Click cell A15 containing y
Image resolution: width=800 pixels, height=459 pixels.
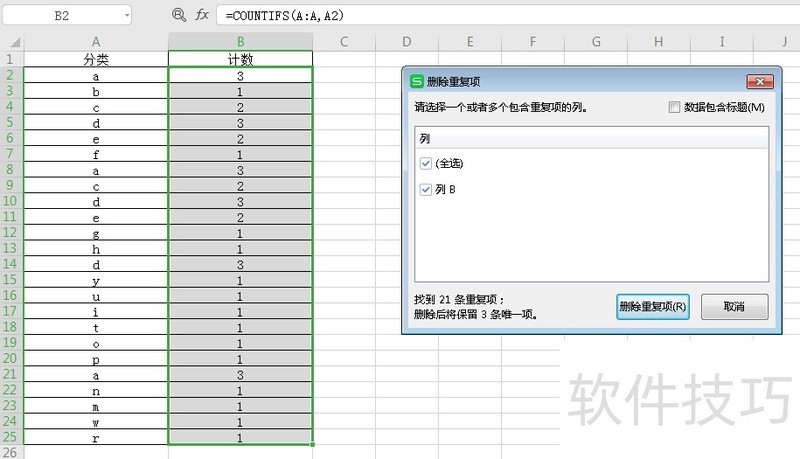coord(96,280)
